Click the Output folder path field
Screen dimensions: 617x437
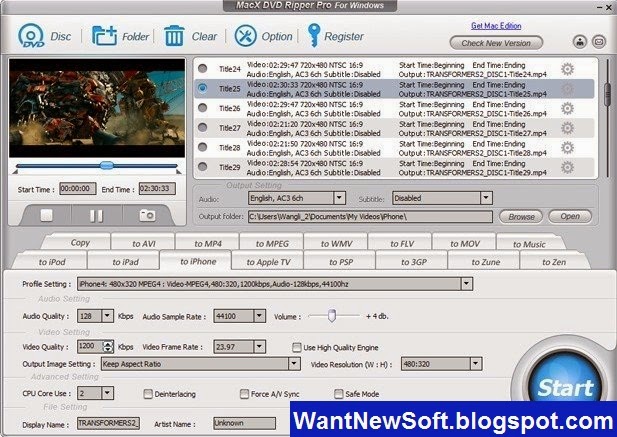tap(370, 217)
